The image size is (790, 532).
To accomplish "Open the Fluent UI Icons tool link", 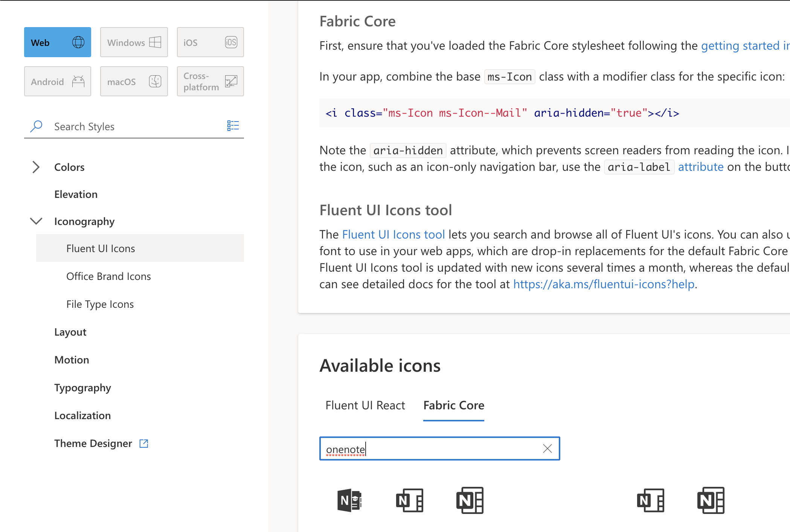I will point(393,234).
